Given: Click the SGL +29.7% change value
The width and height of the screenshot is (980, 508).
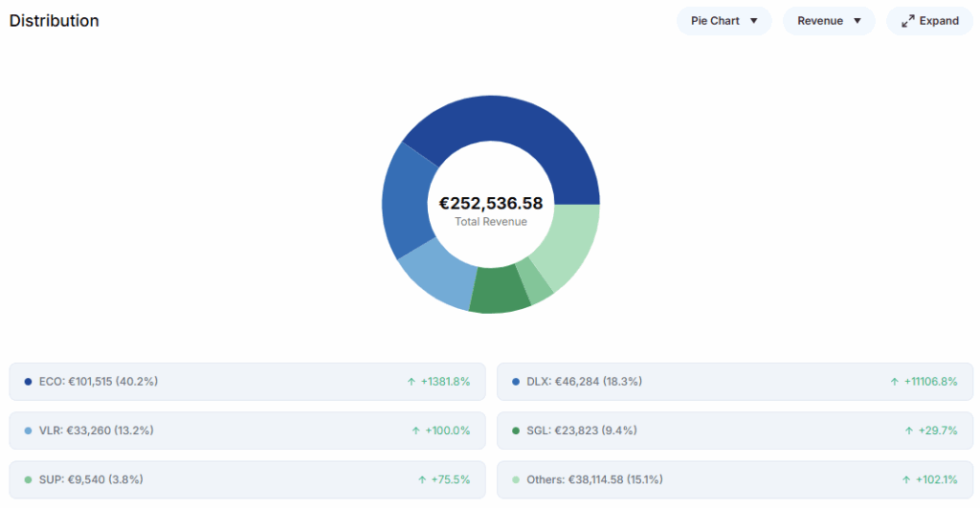Looking at the screenshot, I should (x=937, y=431).
